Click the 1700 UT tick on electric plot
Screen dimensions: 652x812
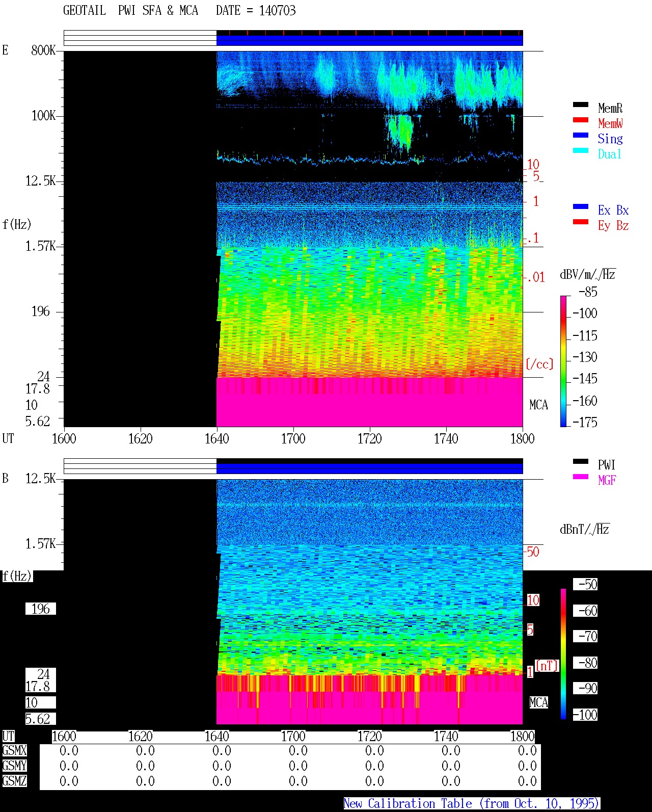(x=293, y=438)
